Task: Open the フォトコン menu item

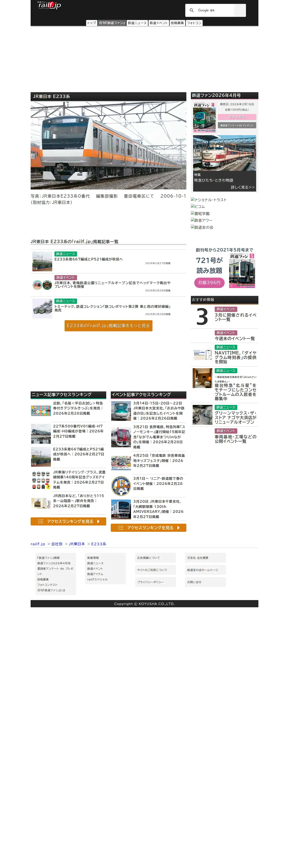Action: click(194, 23)
